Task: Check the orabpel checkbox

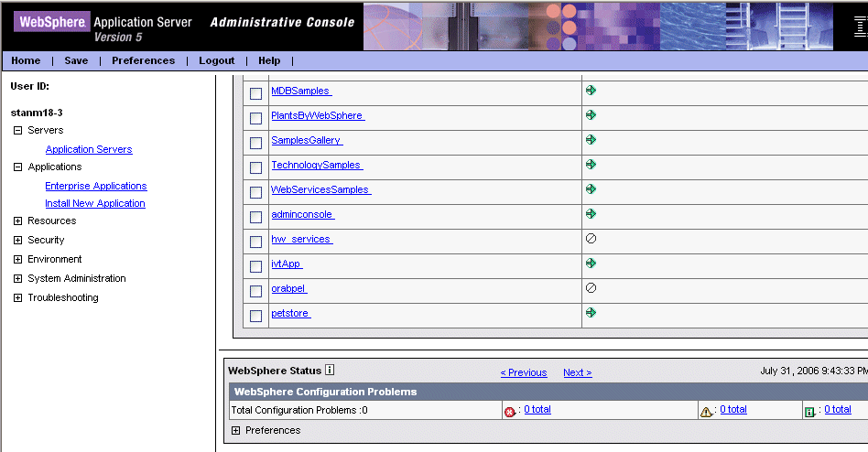Action: tap(255, 291)
